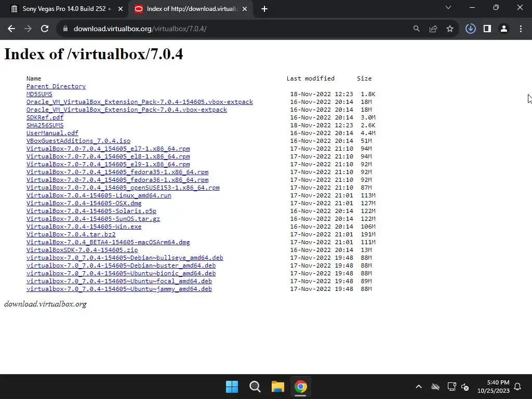The width and height of the screenshot is (532, 399).
Task: Open Windows taskbar Search
Action: pos(255,387)
